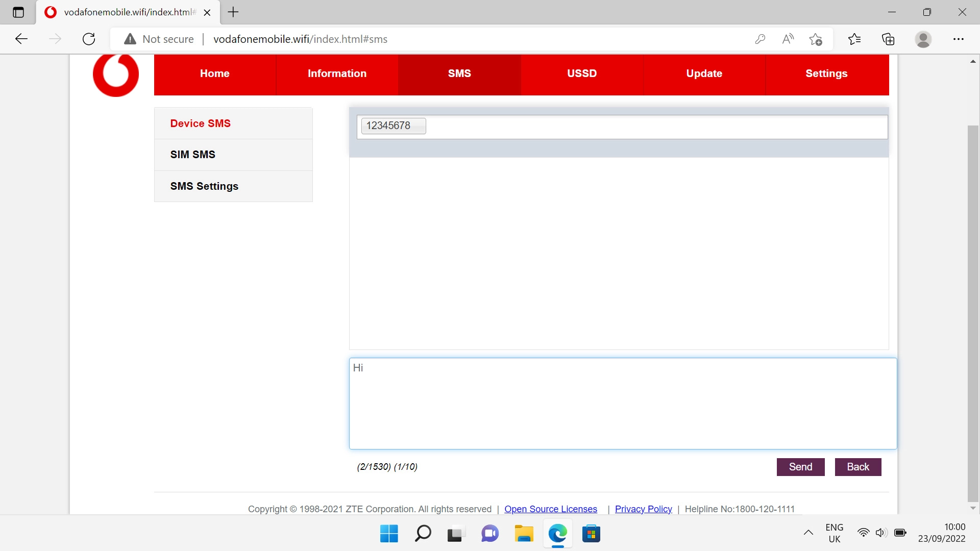Open the Favorites list icon

pyautogui.click(x=854, y=39)
